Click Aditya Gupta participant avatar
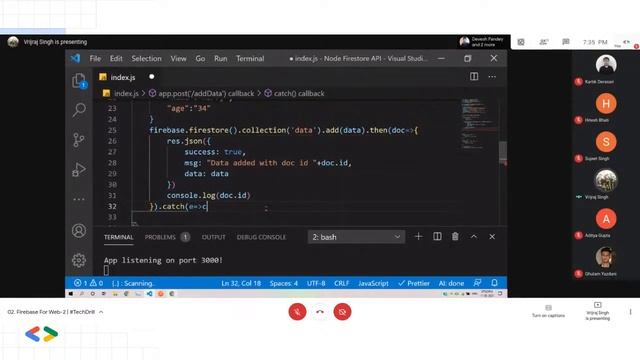The image size is (640, 360). pos(606,219)
